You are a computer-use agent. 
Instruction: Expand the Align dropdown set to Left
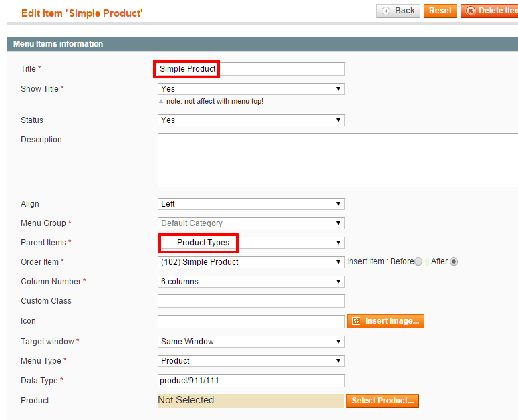pyautogui.click(x=251, y=204)
